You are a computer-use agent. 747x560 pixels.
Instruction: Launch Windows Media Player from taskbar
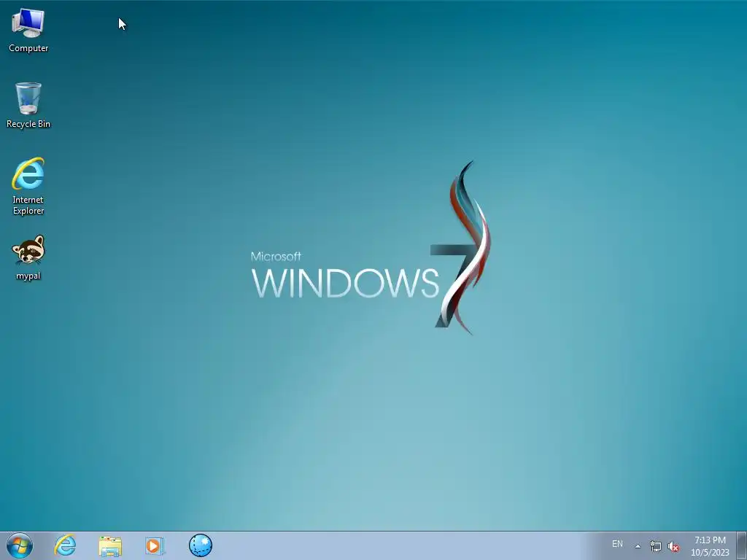[x=155, y=545]
